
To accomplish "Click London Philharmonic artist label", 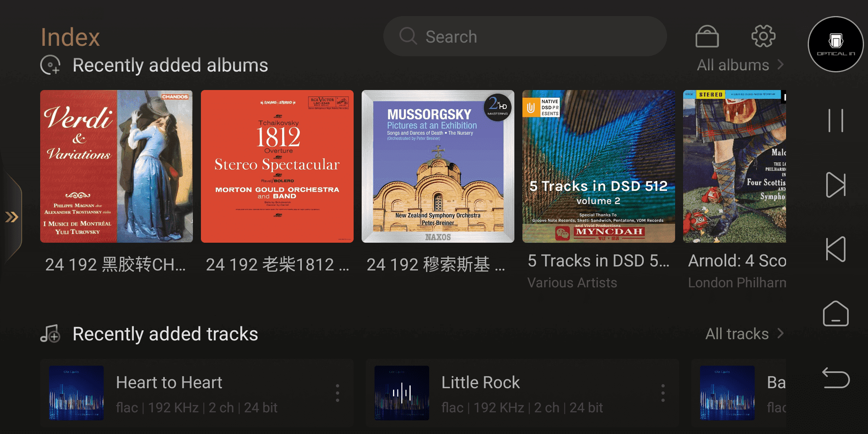I will 737,283.
